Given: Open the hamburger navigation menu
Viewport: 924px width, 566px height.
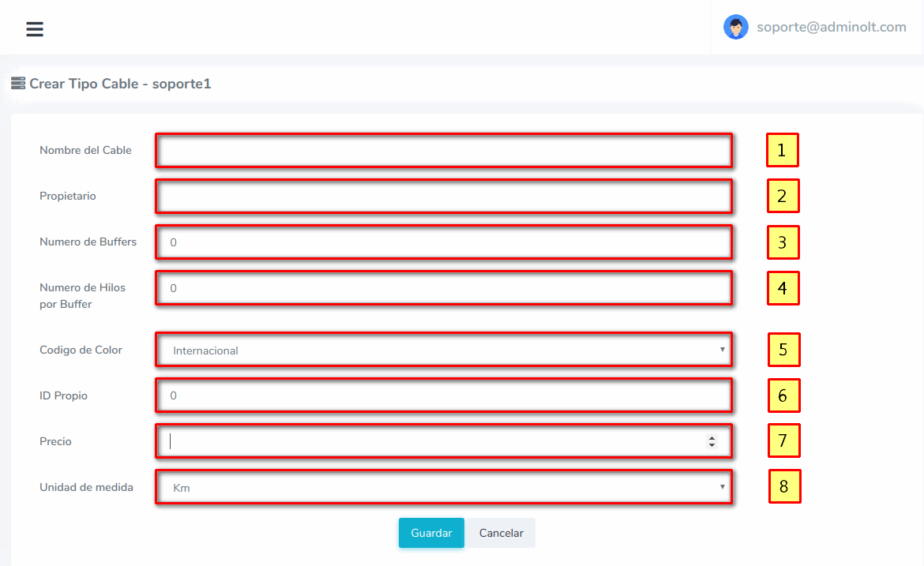Looking at the screenshot, I should tap(35, 29).
